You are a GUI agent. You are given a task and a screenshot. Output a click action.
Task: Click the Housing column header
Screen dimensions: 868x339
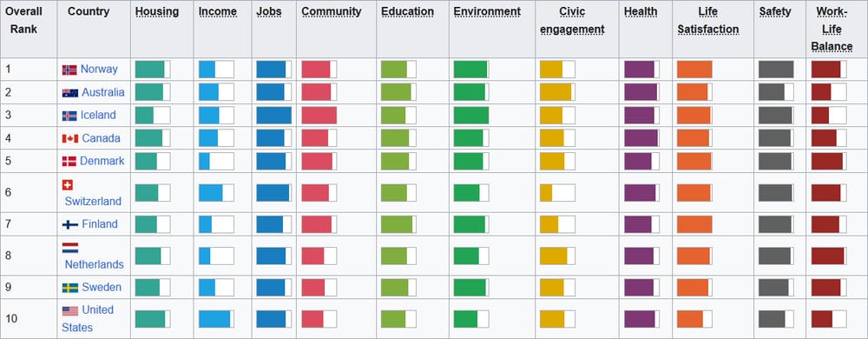tap(157, 11)
